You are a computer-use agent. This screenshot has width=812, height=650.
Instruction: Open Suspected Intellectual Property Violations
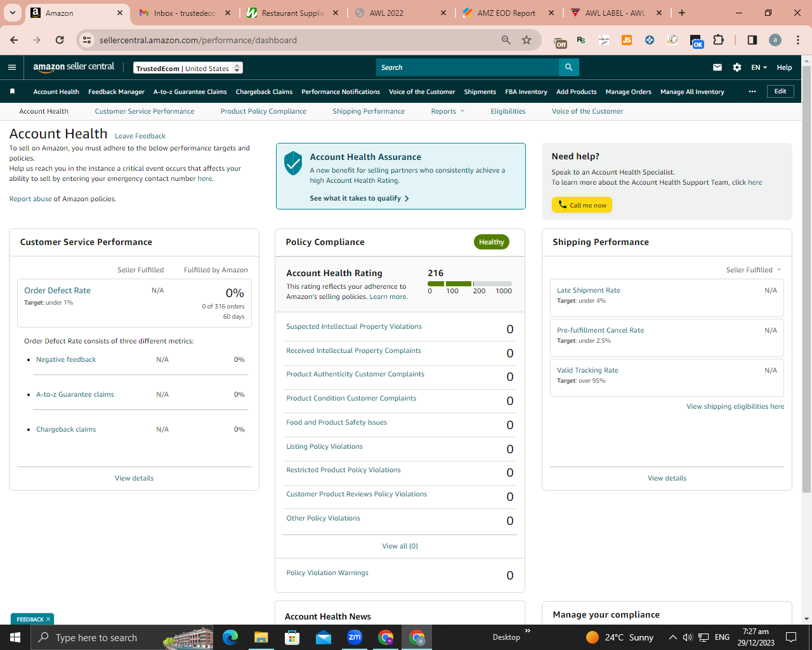[x=354, y=326]
